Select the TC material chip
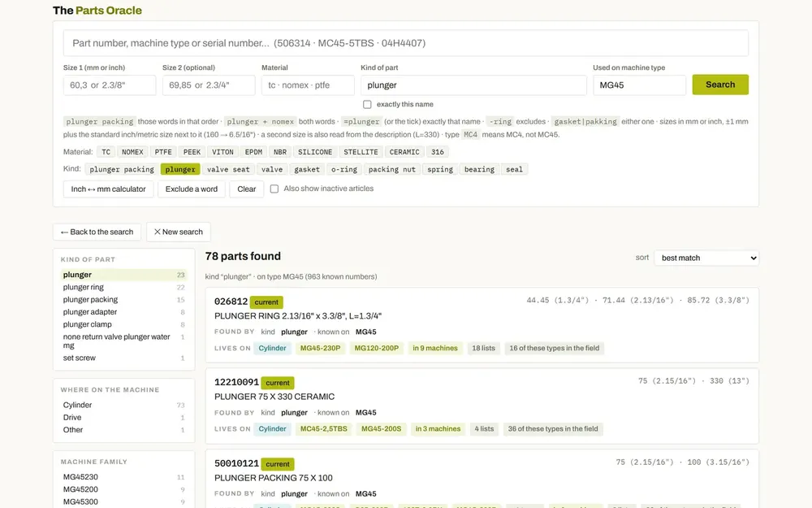Image resolution: width=812 pixels, height=508 pixels. pyautogui.click(x=106, y=152)
